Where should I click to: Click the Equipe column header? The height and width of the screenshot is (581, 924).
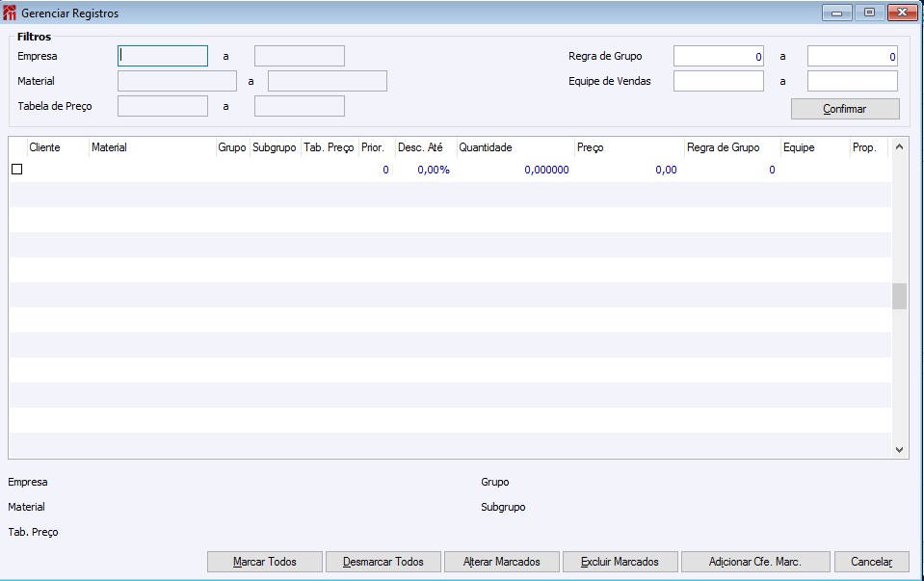point(815,147)
